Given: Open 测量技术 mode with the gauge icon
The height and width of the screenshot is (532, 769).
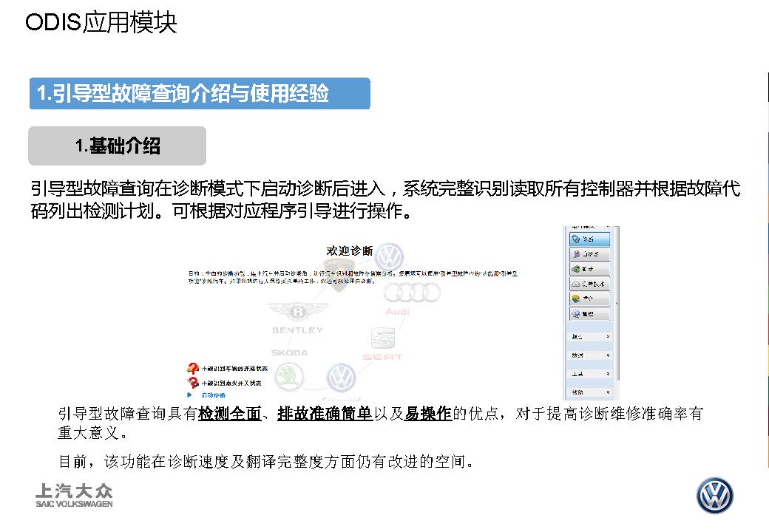Looking at the screenshot, I should tap(589, 284).
